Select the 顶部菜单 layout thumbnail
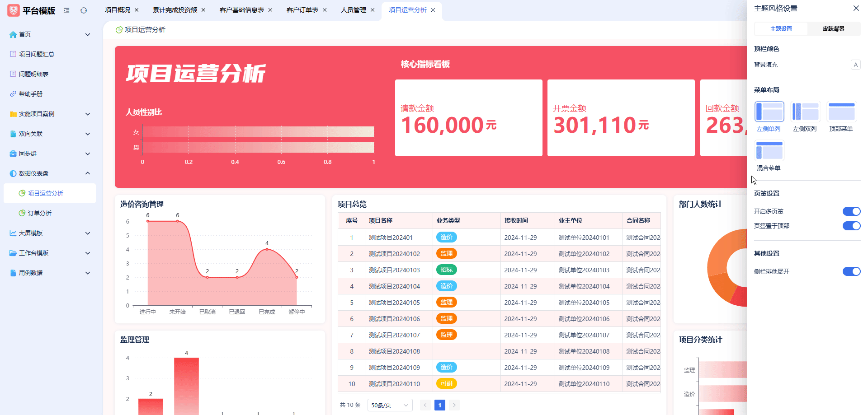The height and width of the screenshot is (415, 868). tap(841, 112)
